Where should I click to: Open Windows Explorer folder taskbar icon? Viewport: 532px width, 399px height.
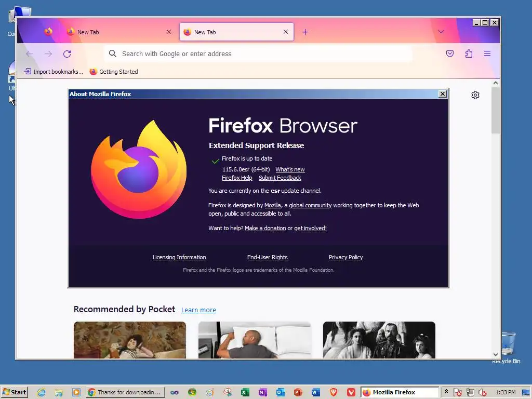[59, 392]
